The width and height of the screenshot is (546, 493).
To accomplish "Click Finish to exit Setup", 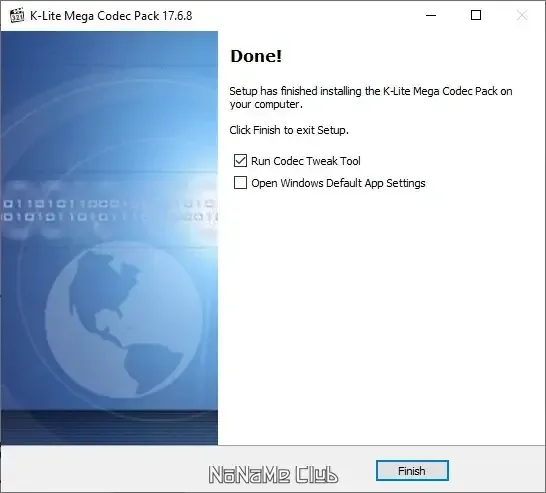I will [x=412, y=471].
